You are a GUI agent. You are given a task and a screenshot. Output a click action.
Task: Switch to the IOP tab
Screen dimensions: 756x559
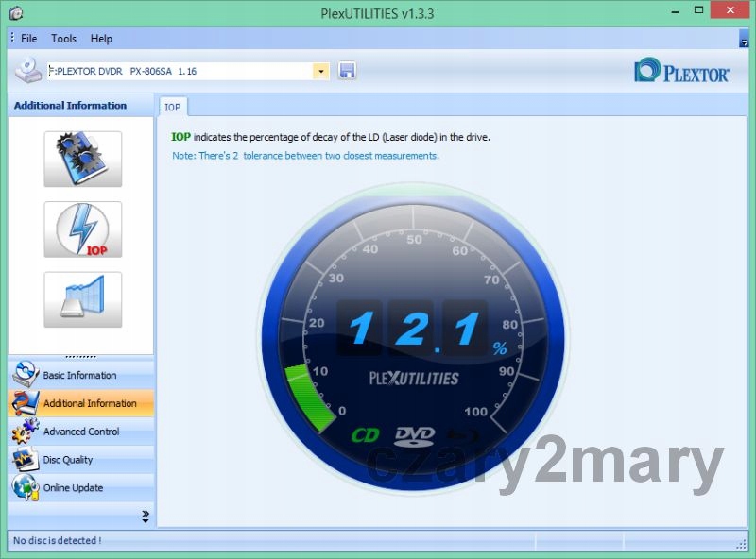coord(173,108)
